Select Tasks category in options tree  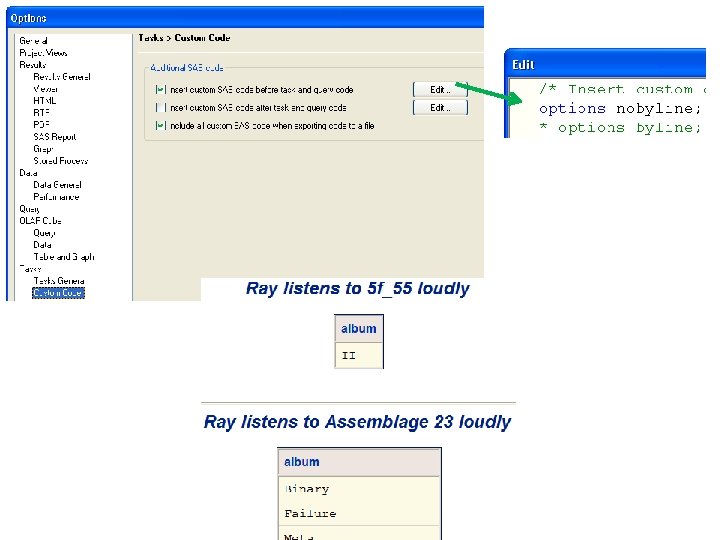pos(30,268)
